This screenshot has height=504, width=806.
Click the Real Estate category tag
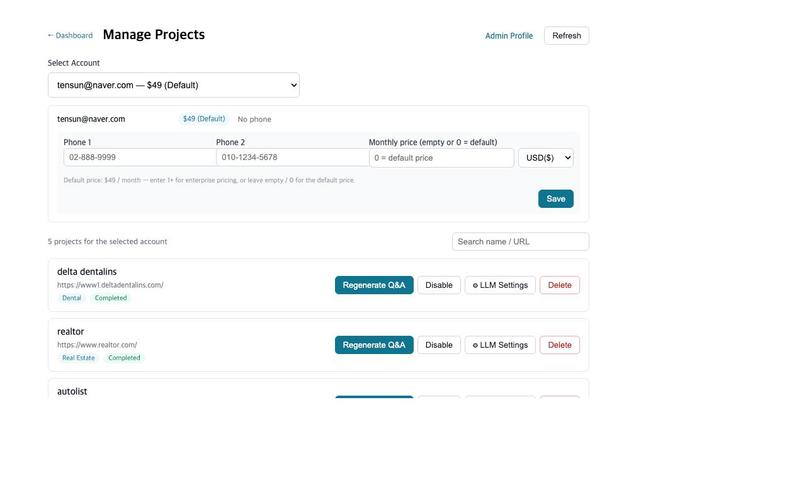pos(78,358)
